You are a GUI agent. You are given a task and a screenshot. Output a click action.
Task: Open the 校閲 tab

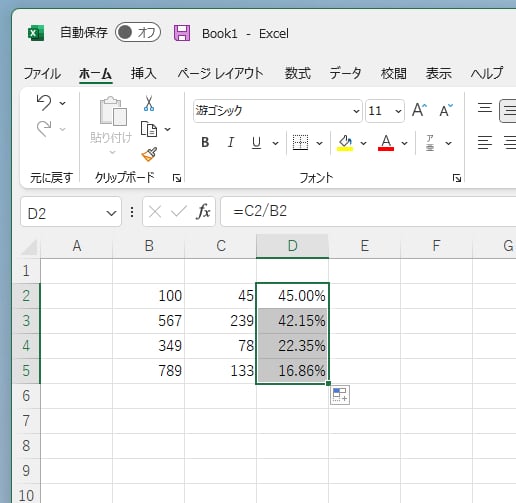394,73
